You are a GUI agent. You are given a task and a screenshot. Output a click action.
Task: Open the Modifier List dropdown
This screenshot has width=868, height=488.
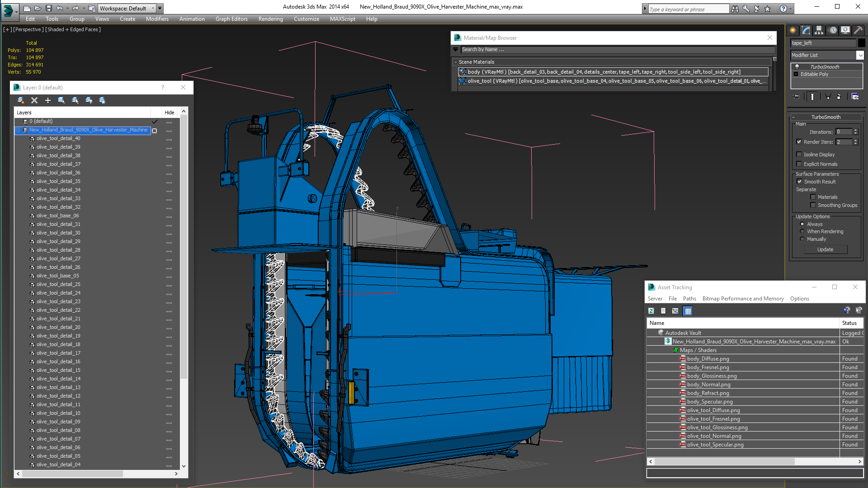[x=860, y=55]
